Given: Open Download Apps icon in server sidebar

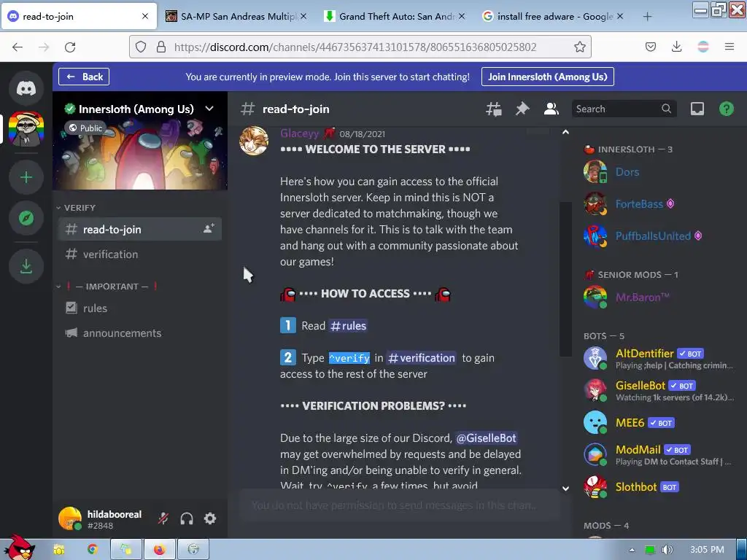Looking at the screenshot, I should click(x=26, y=266).
